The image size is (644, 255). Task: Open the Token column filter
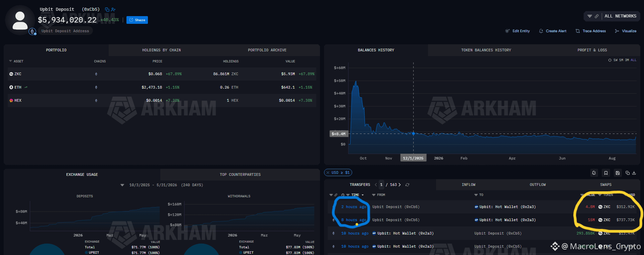[x=600, y=195]
